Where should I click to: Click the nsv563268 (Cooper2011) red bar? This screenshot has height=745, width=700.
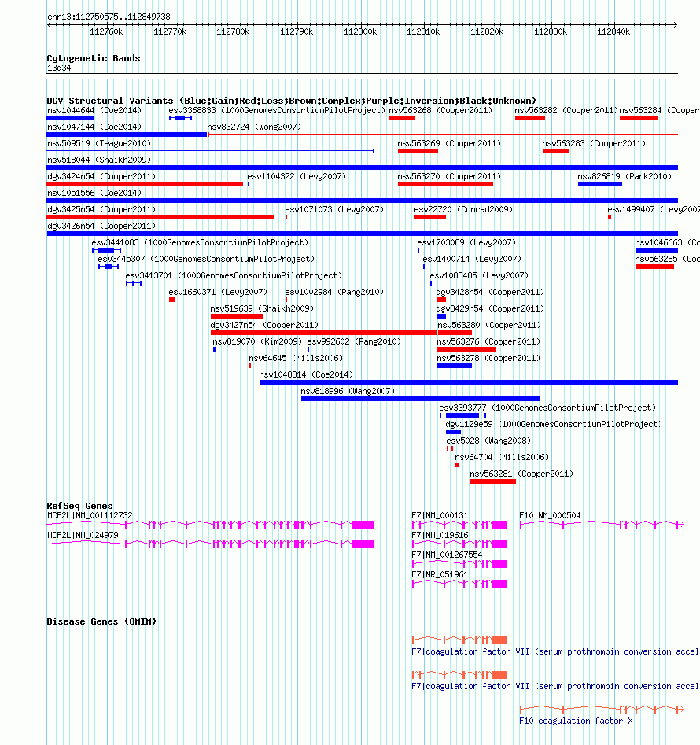coord(402,118)
